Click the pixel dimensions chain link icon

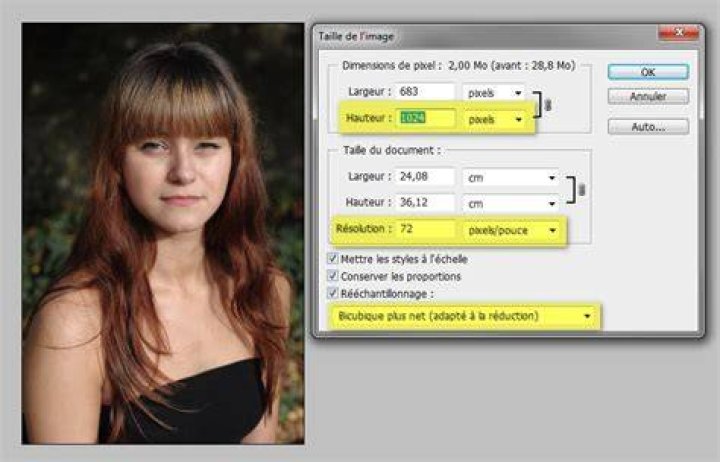(547, 105)
